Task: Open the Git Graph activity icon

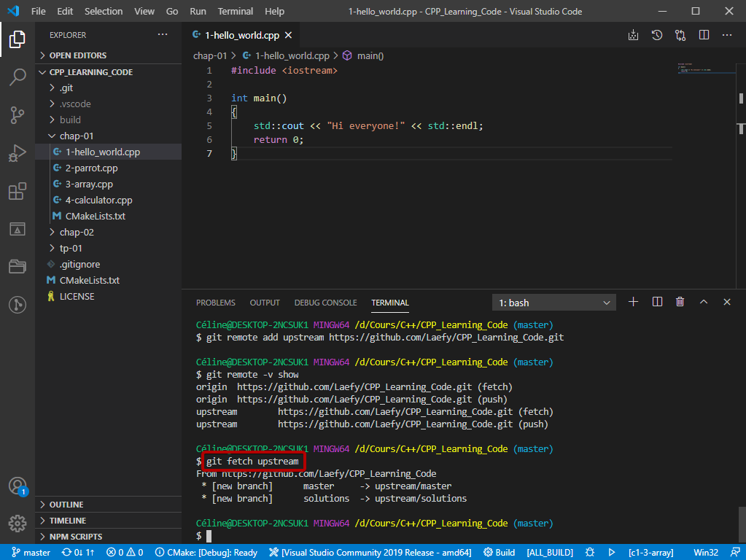Action: point(17,305)
